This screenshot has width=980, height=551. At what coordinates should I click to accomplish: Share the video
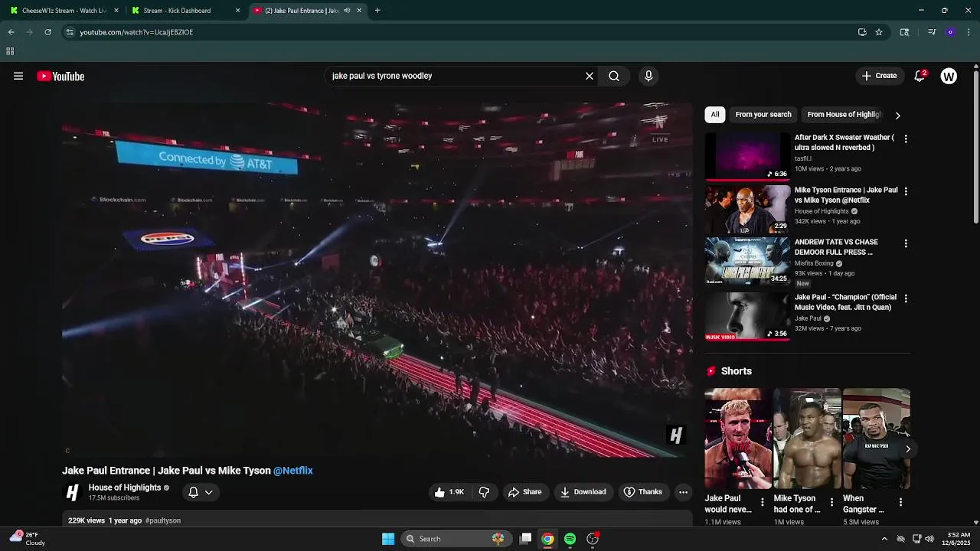click(525, 492)
